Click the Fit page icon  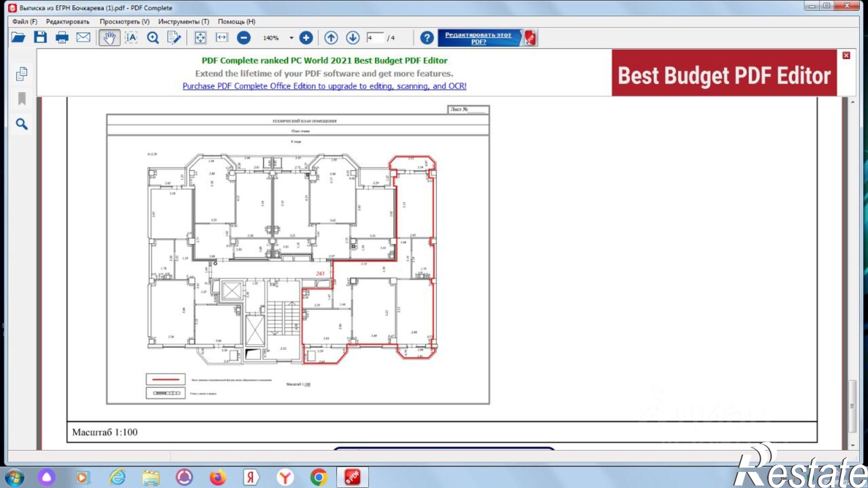tap(200, 38)
